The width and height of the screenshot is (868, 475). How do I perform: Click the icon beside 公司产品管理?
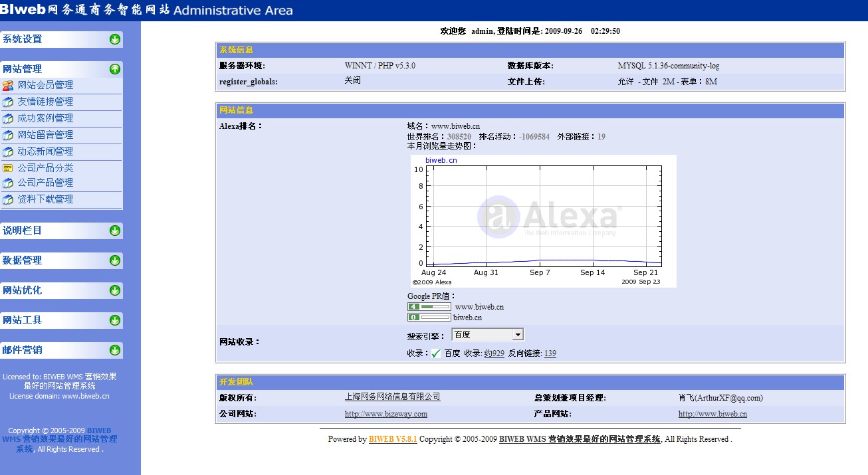(8, 183)
